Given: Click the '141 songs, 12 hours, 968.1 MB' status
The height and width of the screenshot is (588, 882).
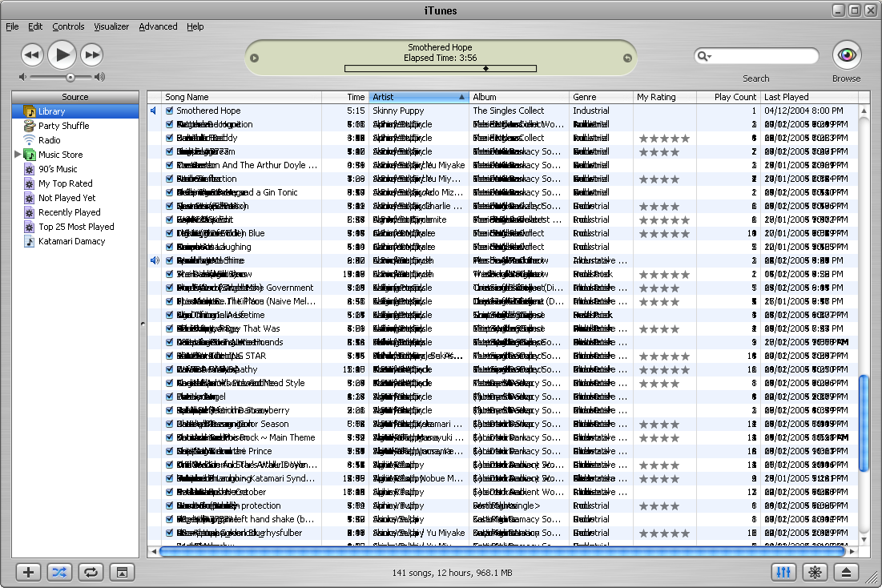Looking at the screenshot, I should [x=453, y=573].
